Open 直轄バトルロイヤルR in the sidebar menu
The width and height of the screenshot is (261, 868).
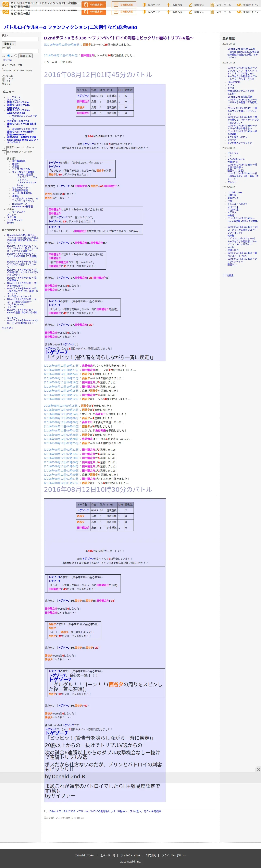coord(18,102)
